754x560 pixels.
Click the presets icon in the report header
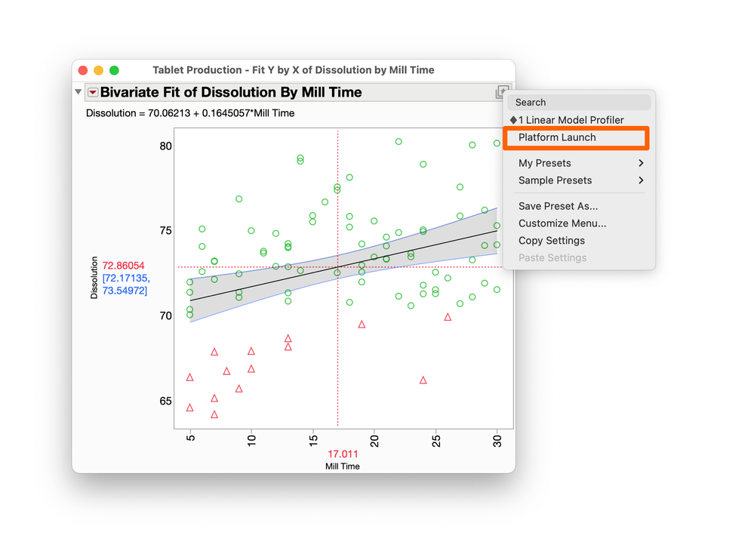click(x=502, y=92)
